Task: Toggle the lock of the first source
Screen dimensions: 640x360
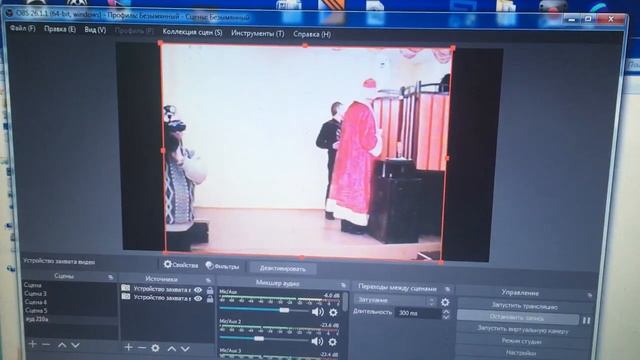Action: click(210, 290)
